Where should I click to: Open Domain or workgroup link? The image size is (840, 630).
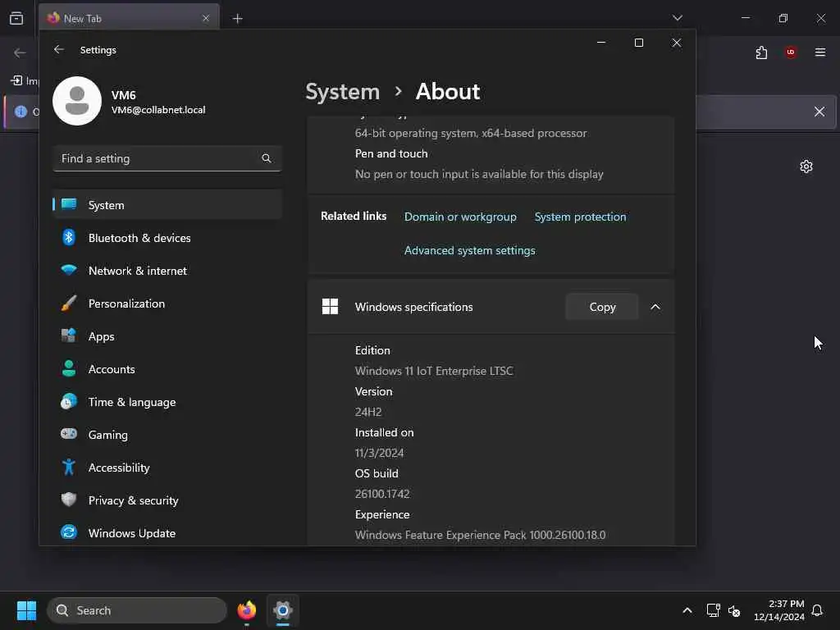point(460,217)
